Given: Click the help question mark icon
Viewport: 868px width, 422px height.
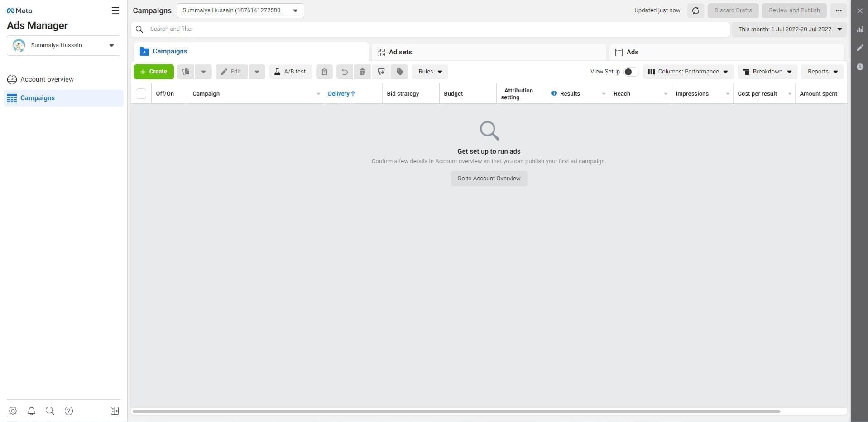Looking at the screenshot, I should tap(69, 411).
